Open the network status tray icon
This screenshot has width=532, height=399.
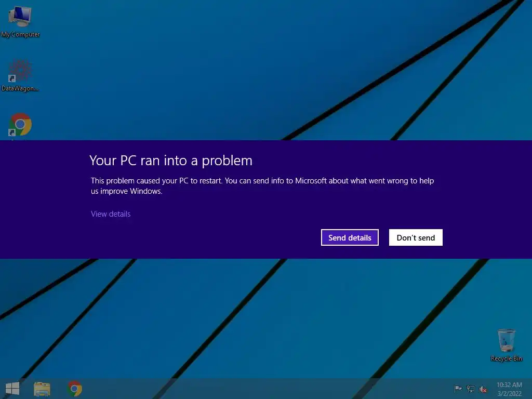[x=471, y=389]
